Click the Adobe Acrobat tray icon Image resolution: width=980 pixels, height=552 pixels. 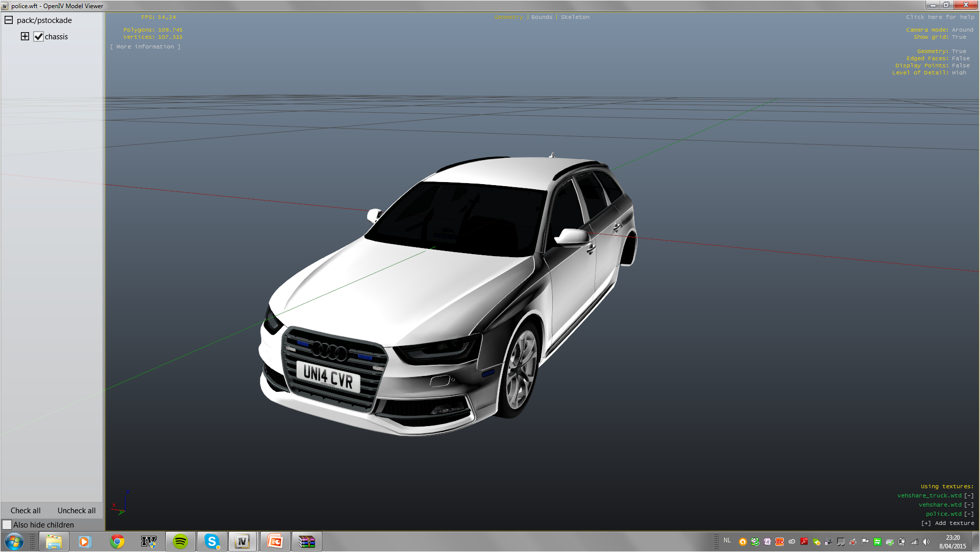click(804, 542)
